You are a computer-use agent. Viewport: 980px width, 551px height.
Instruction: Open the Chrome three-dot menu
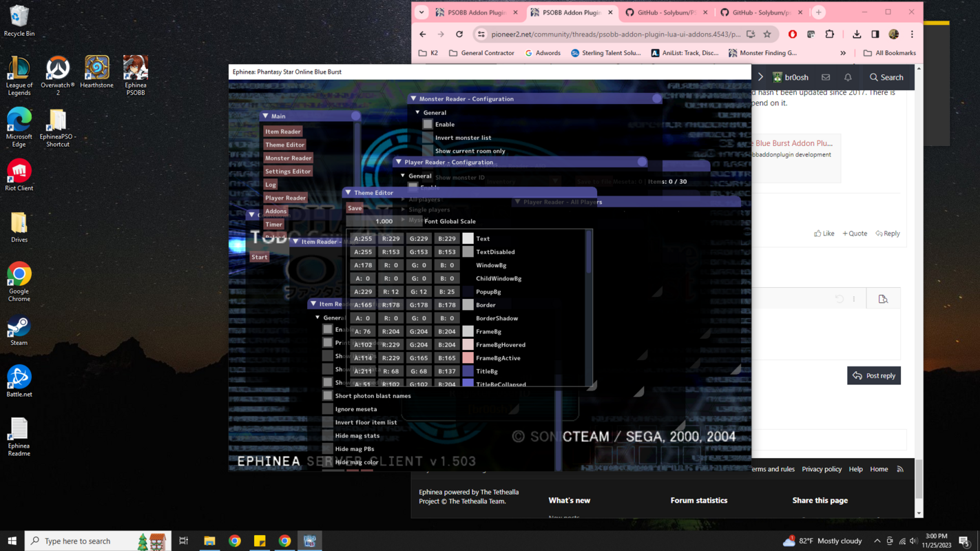pyautogui.click(x=913, y=34)
